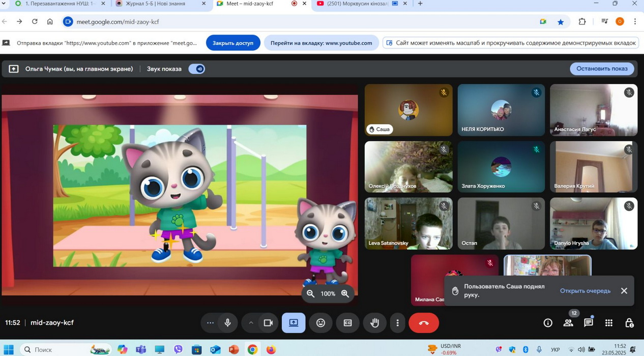Switch keyboard language УКР indicator
This screenshot has width=644, height=356.
(x=555, y=350)
